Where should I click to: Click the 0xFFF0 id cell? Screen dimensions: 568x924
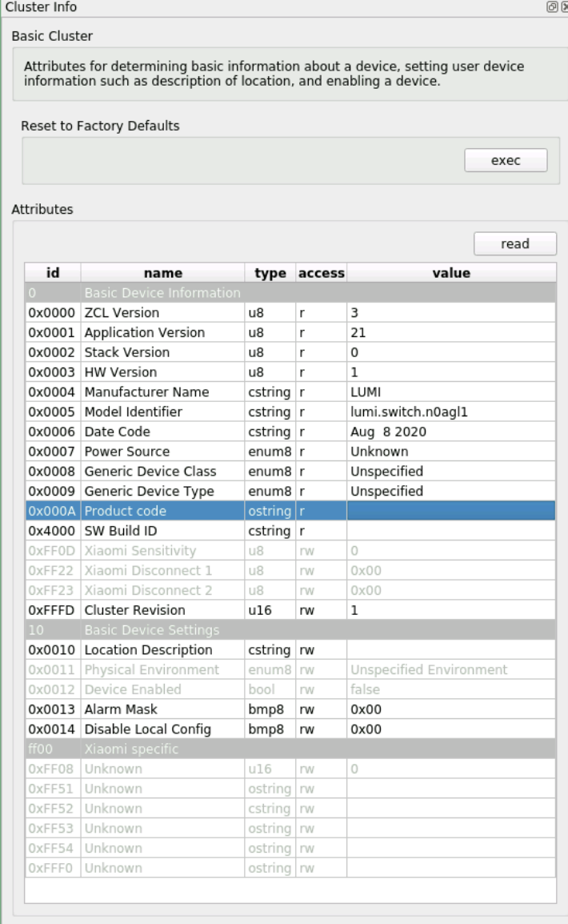(x=53, y=868)
